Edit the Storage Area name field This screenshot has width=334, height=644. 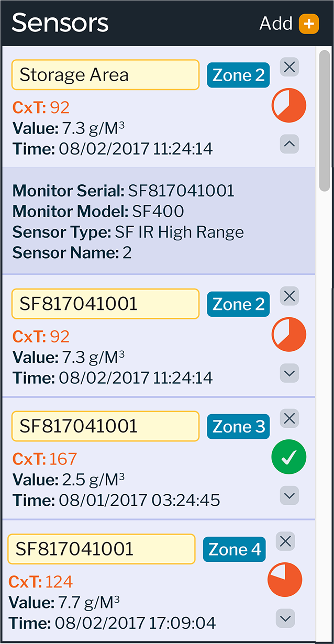(x=105, y=75)
